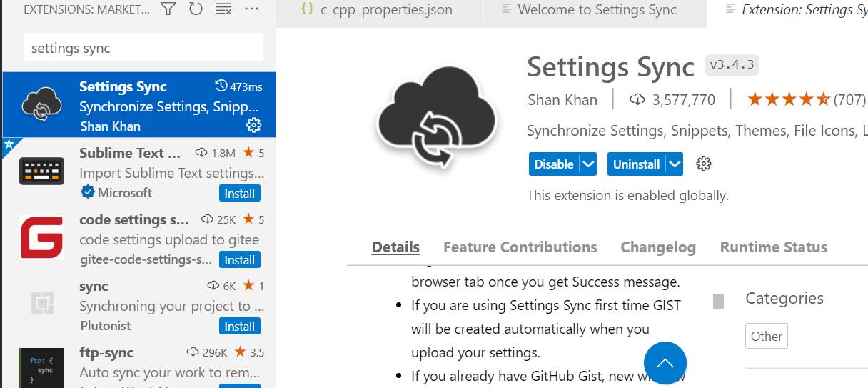Open the Runtime Status tab
Screen dimensions: 868x388
(x=773, y=247)
